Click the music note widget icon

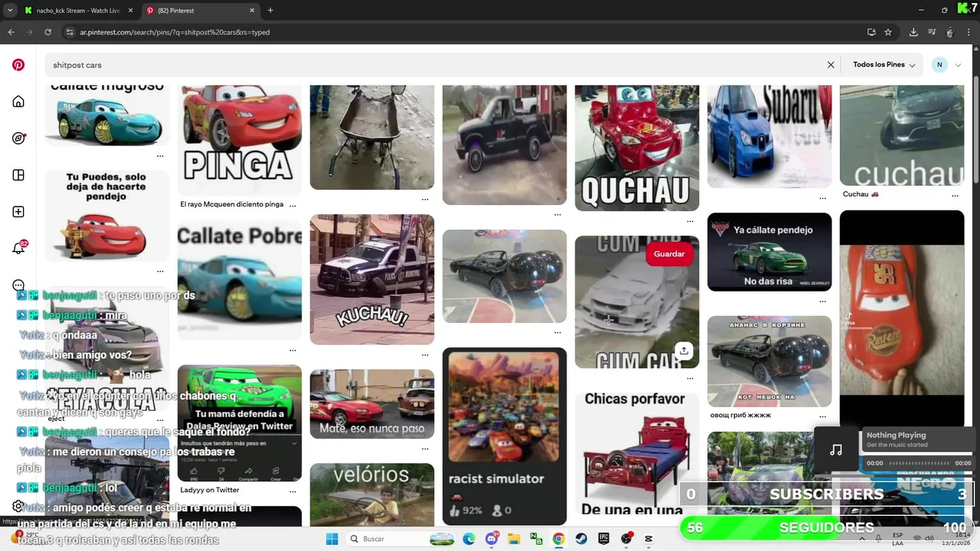point(836,450)
